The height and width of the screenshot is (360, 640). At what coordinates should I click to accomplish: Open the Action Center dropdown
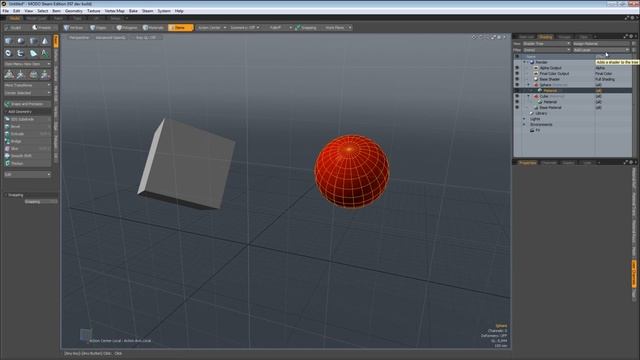(211, 28)
